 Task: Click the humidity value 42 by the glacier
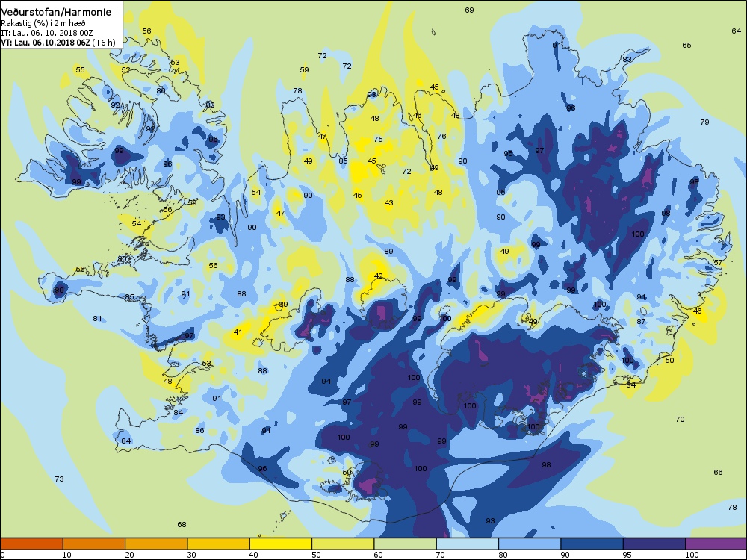(x=378, y=276)
